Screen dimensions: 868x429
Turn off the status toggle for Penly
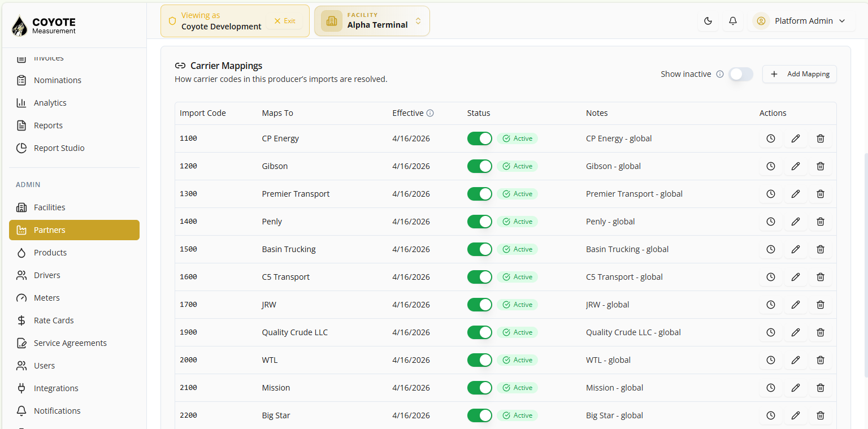(x=480, y=222)
